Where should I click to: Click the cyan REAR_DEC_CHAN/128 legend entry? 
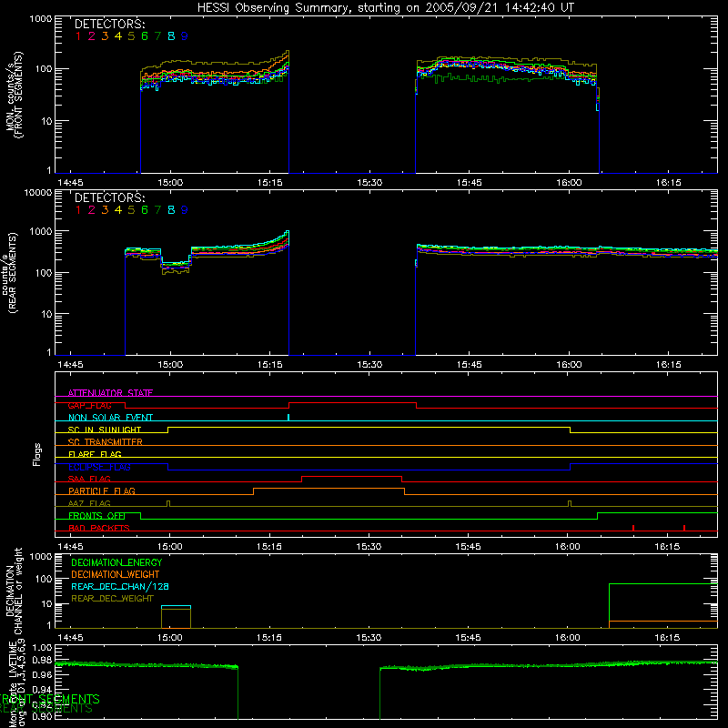[120, 586]
